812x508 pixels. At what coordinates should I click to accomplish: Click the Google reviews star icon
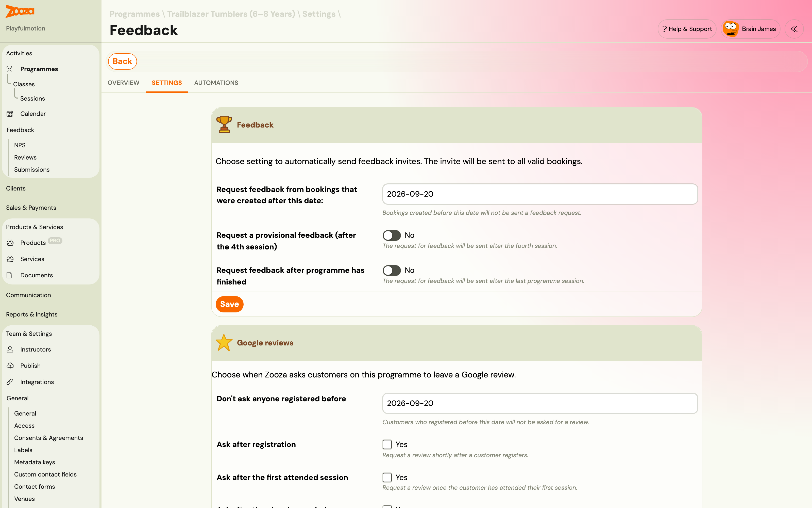(224, 343)
